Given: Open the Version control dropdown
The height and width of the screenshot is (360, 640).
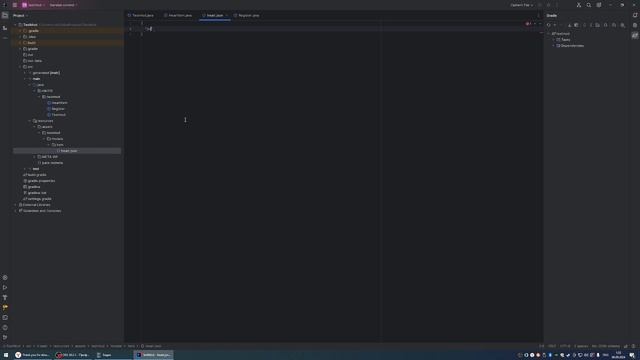Looking at the screenshot, I should tap(63, 5).
